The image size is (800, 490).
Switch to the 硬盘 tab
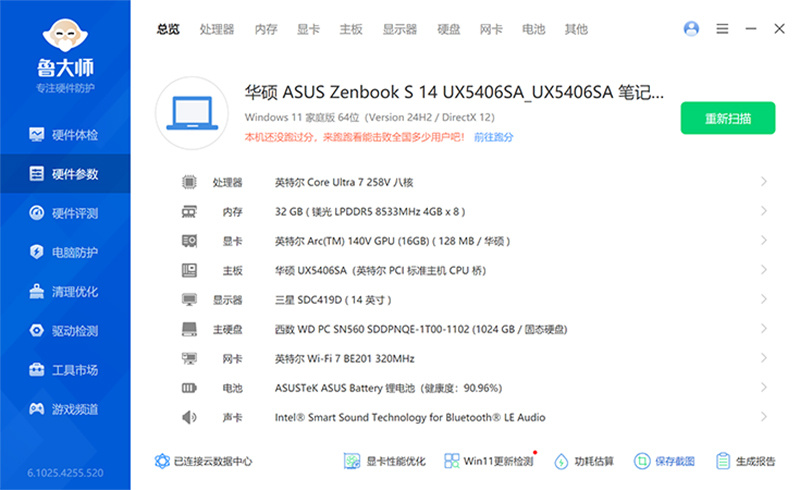click(x=449, y=30)
